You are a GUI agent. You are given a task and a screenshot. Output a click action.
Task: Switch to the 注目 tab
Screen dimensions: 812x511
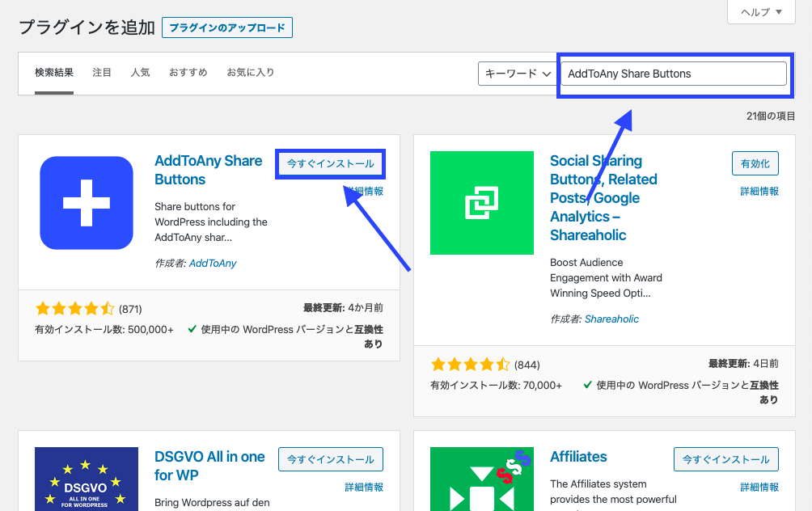pyautogui.click(x=102, y=73)
